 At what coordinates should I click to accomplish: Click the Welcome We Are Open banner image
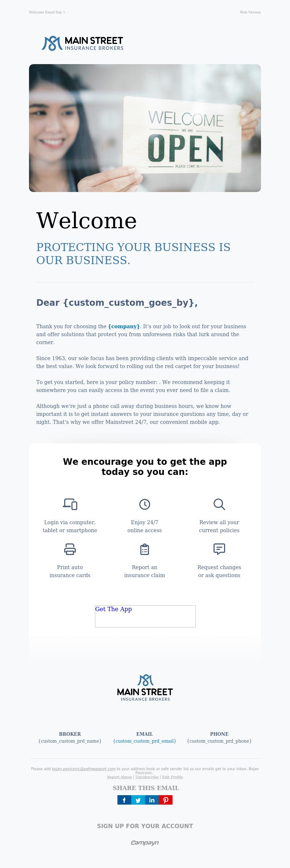(145, 128)
